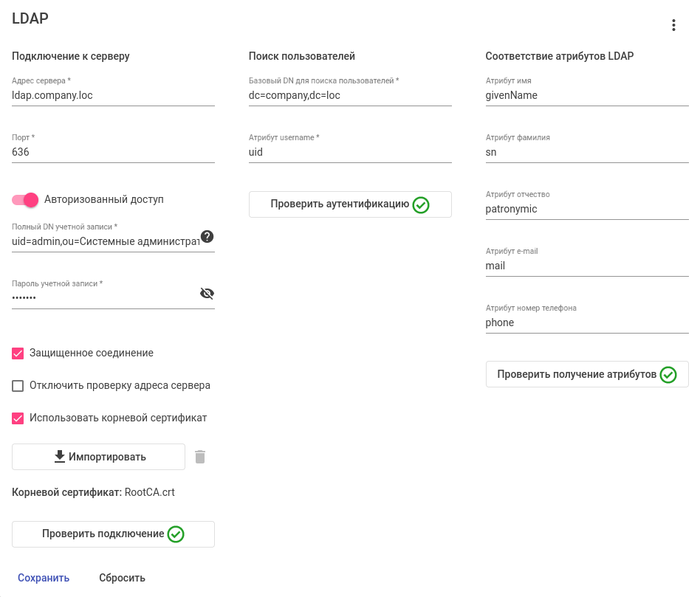Click green checkmark on Проверить аутентификацию
The image size is (700, 597).
421,204
